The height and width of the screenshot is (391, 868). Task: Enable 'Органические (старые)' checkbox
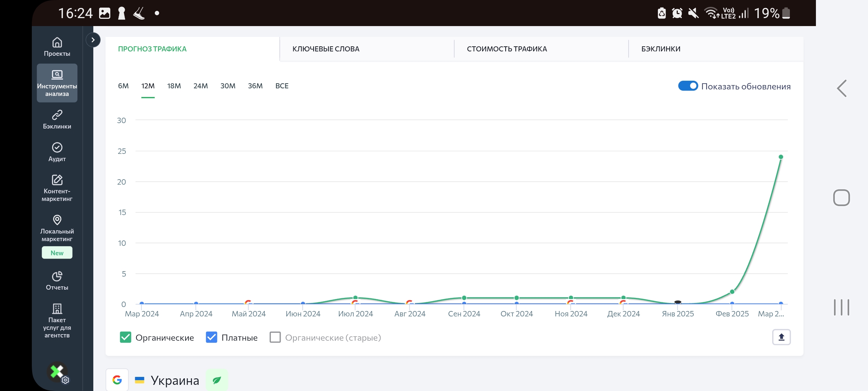pos(275,337)
